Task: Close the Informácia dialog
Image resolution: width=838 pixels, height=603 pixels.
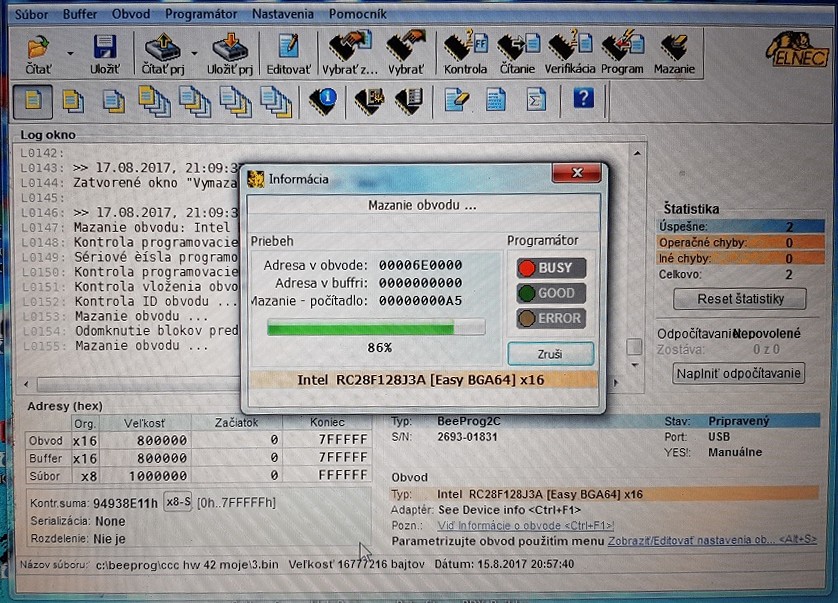Action: pyautogui.click(x=577, y=173)
